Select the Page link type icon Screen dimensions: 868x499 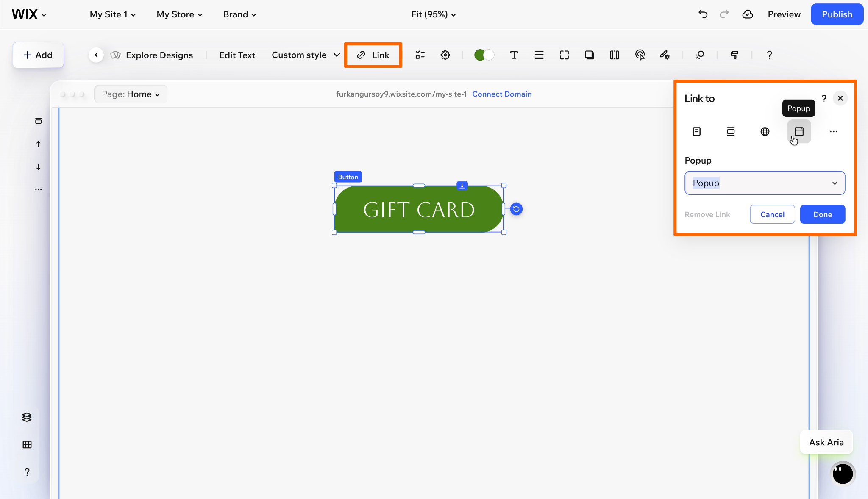click(x=697, y=131)
